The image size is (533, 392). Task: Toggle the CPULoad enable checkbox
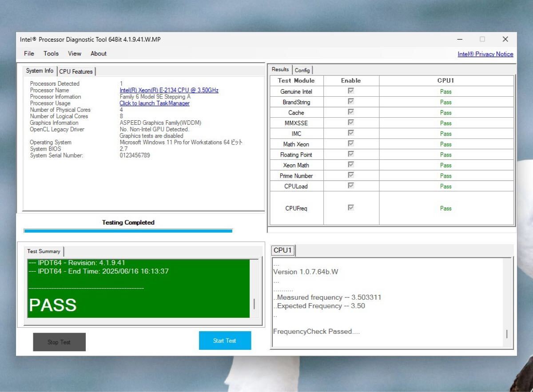coord(351,186)
